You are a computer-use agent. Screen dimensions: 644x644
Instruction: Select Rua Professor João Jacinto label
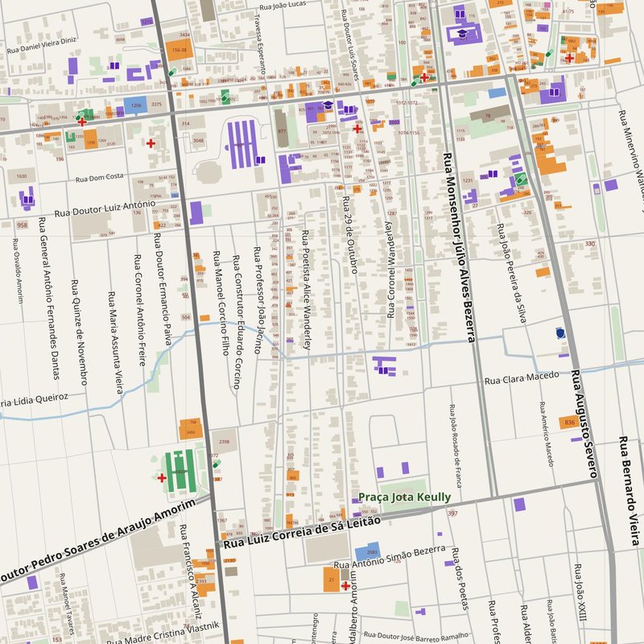pos(258,299)
